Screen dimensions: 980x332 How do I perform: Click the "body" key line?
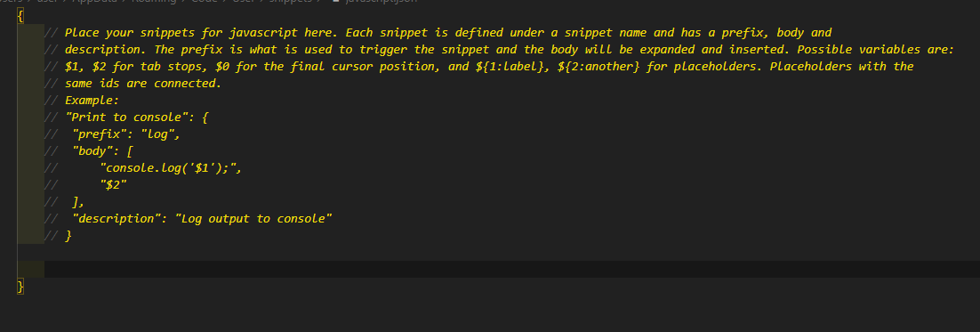click(103, 151)
